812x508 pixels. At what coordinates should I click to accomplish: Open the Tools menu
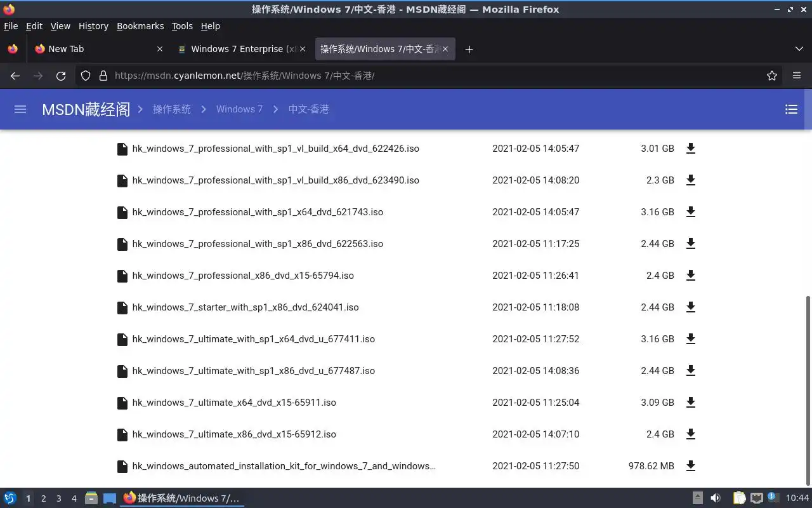[x=182, y=26]
